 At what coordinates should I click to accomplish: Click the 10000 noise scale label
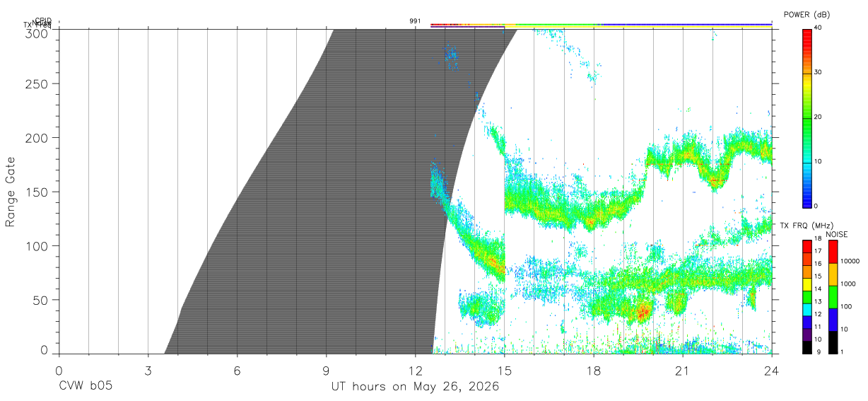850,261
